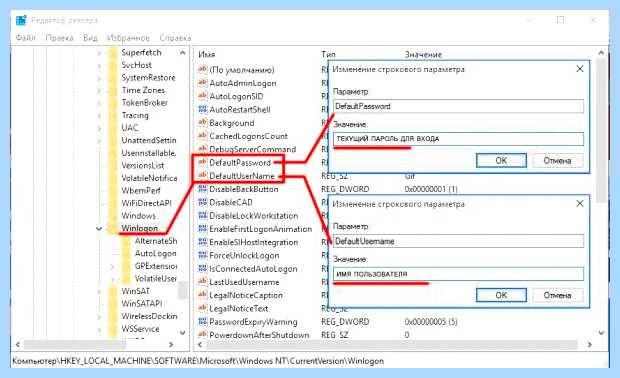Select the AutoLogon subkey under Winlogon
The width and height of the screenshot is (620, 378).
[155, 253]
